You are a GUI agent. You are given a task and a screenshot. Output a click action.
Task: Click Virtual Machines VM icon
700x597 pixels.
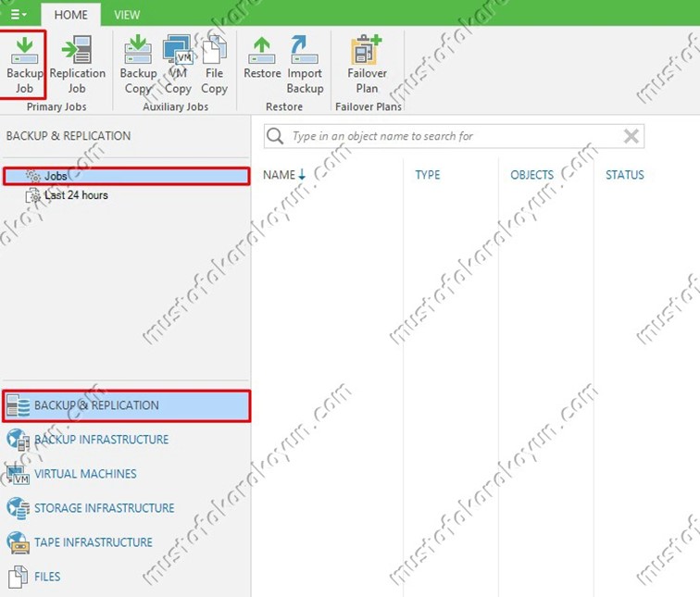click(x=19, y=474)
